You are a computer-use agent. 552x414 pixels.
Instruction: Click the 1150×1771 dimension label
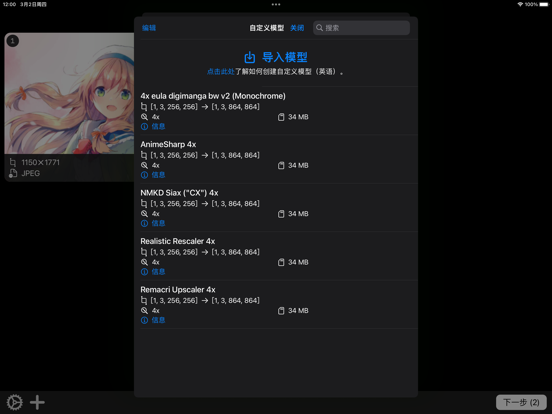tap(40, 163)
